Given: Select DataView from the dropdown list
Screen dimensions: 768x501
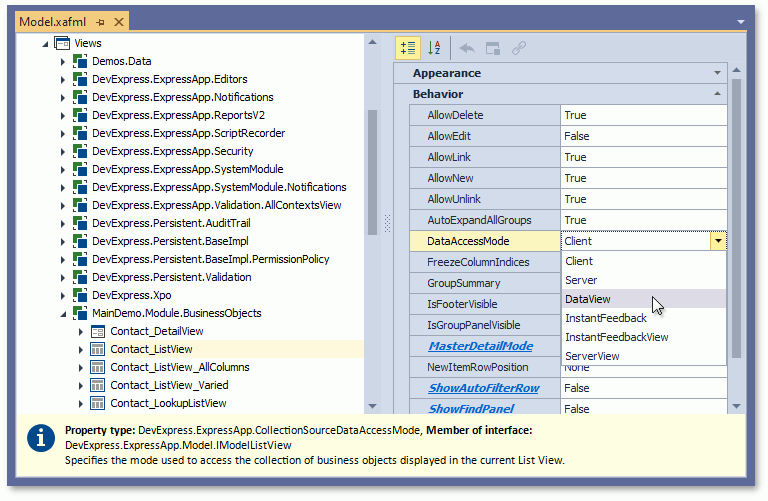Looking at the screenshot, I should (587, 299).
